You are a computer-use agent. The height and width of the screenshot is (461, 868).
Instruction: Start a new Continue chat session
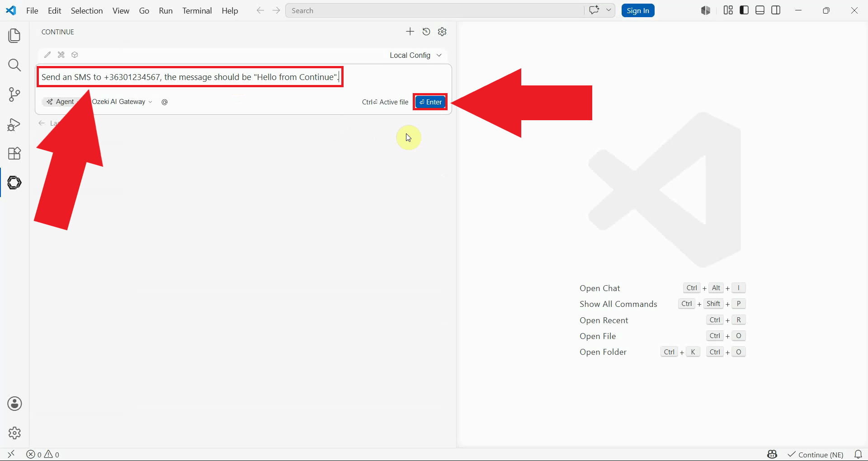click(x=410, y=32)
